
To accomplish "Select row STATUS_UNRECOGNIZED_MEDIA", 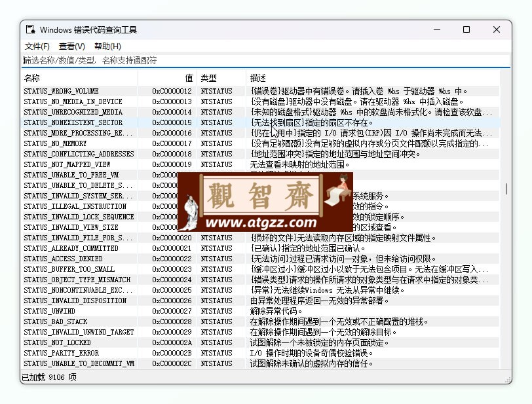I will 261,112.
